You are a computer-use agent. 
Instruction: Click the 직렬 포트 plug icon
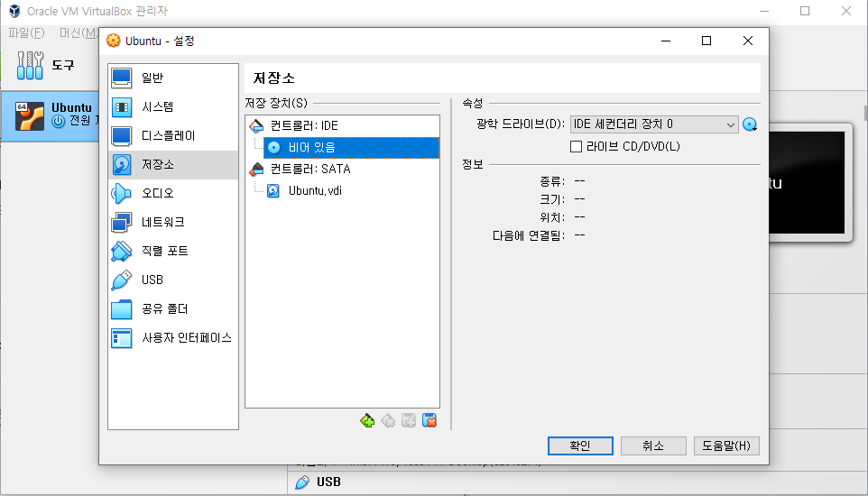click(x=121, y=251)
